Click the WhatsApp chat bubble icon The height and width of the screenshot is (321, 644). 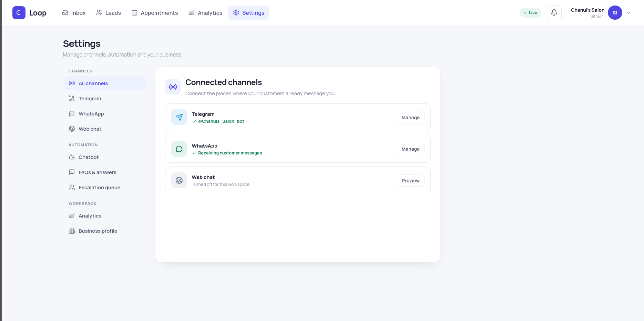coord(179,149)
